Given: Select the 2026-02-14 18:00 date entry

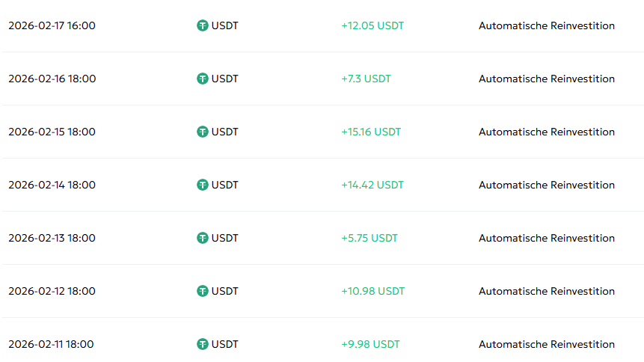Looking at the screenshot, I should tap(52, 185).
